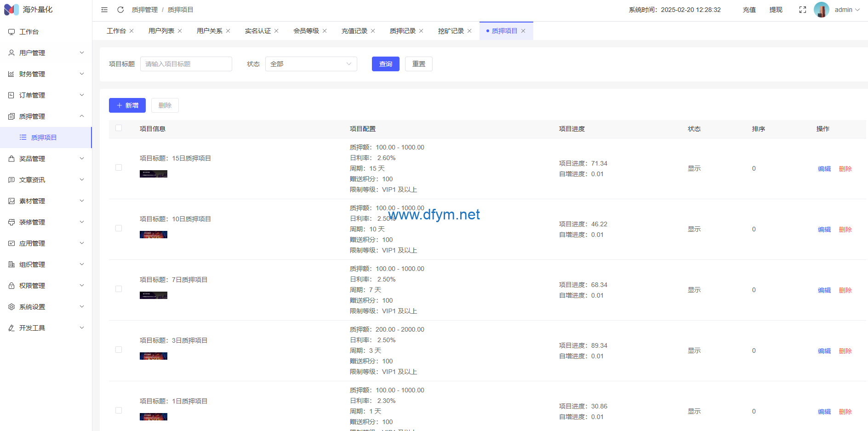Click the 装修管理 paint roller icon
Viewport: 868px width, 431px height.
coord(11,222)
